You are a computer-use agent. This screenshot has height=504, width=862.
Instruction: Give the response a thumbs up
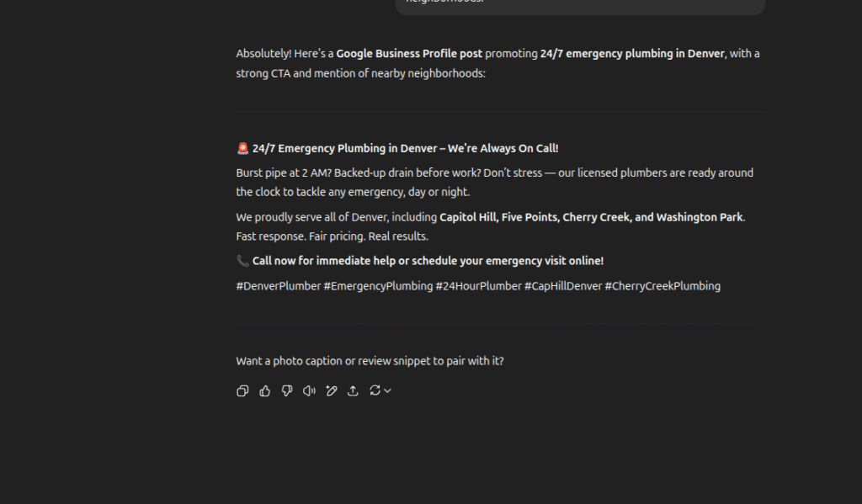[x=265, y=390]
